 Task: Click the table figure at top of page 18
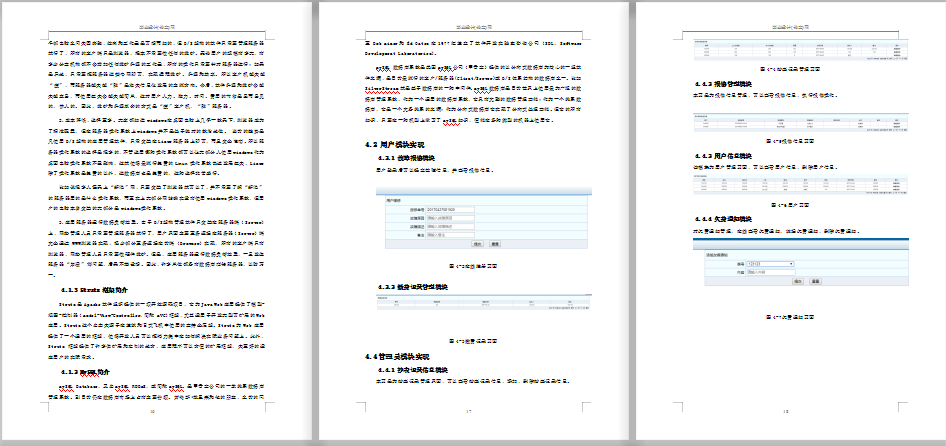[x=789, y=52]
